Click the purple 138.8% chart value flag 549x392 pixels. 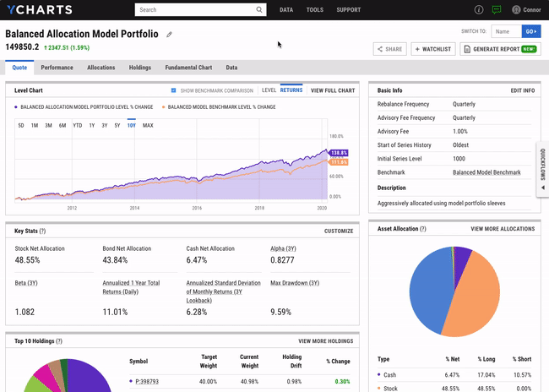tap(339, 153)
